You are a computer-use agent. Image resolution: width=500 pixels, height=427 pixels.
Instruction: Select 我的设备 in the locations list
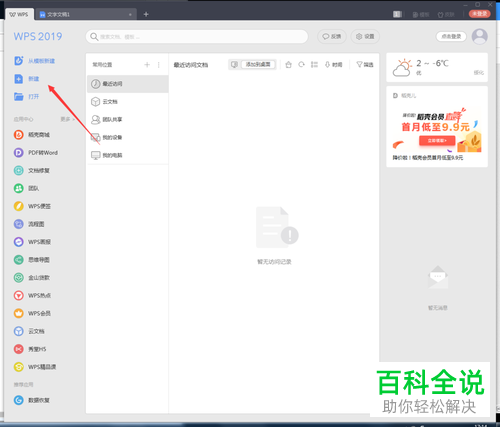coord(127,137)
